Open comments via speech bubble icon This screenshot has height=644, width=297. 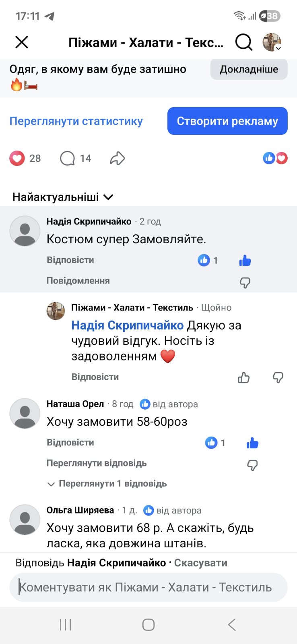pyautogui.click(x=68, y=158)
